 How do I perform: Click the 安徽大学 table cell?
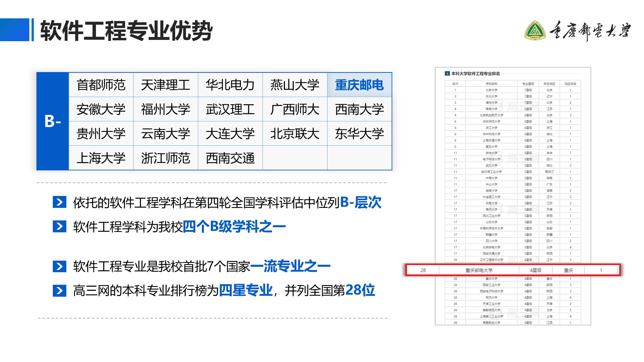101,109
